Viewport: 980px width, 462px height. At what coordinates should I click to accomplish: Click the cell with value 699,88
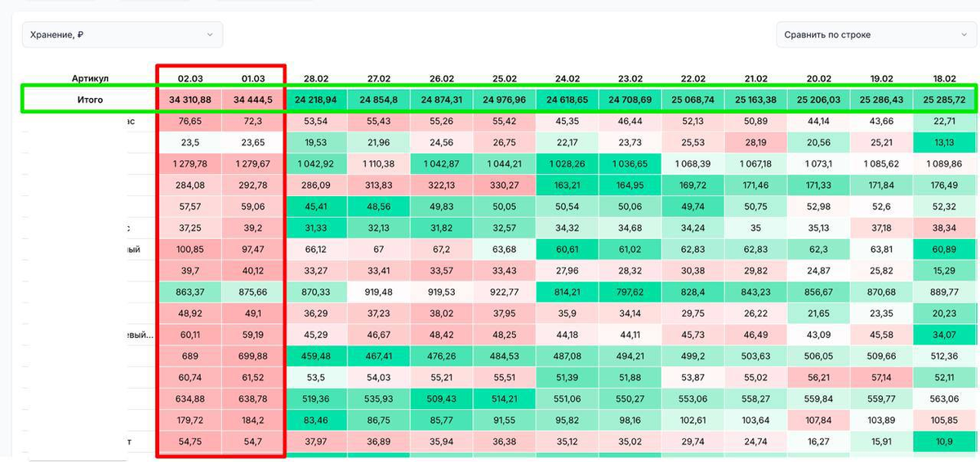click(x=253, y=356)
